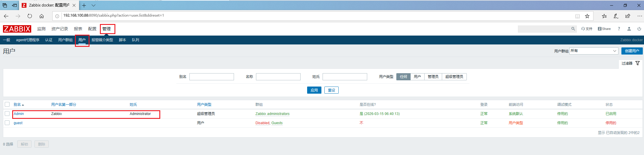Add page to favorites with star icon
The height and width of the screenshot is (155, 644).
(x=587, y=16)
